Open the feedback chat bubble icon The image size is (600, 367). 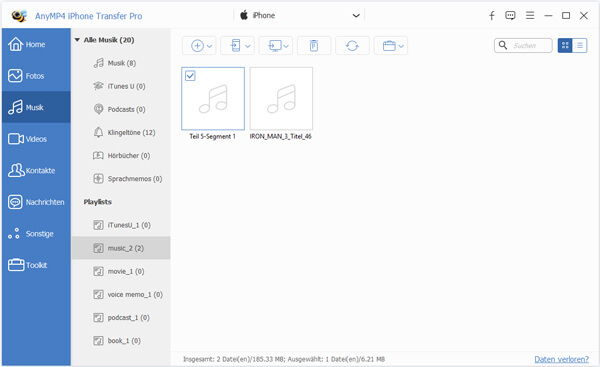click(510, 15)
